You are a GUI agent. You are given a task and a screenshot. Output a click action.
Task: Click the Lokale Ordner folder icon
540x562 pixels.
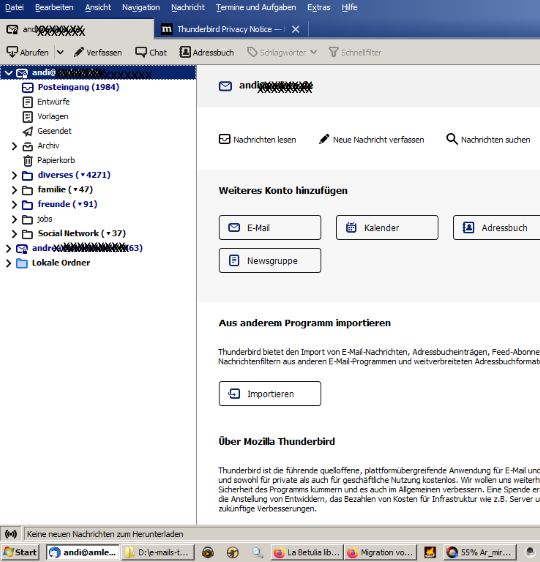pyautogui.click(x=22, y=263)
